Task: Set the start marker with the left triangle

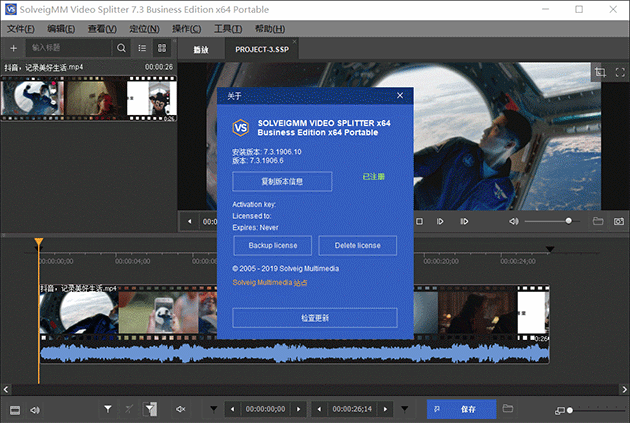Action: [214, 409]
